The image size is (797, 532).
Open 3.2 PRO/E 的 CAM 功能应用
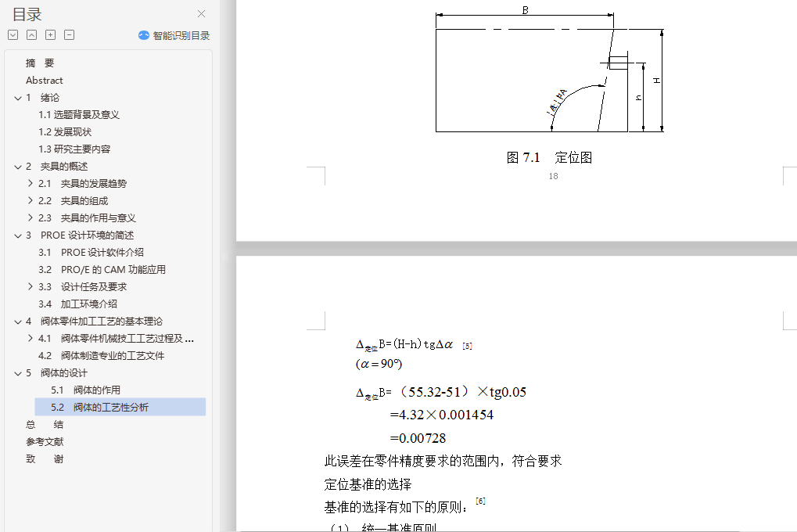click(102, 270)
